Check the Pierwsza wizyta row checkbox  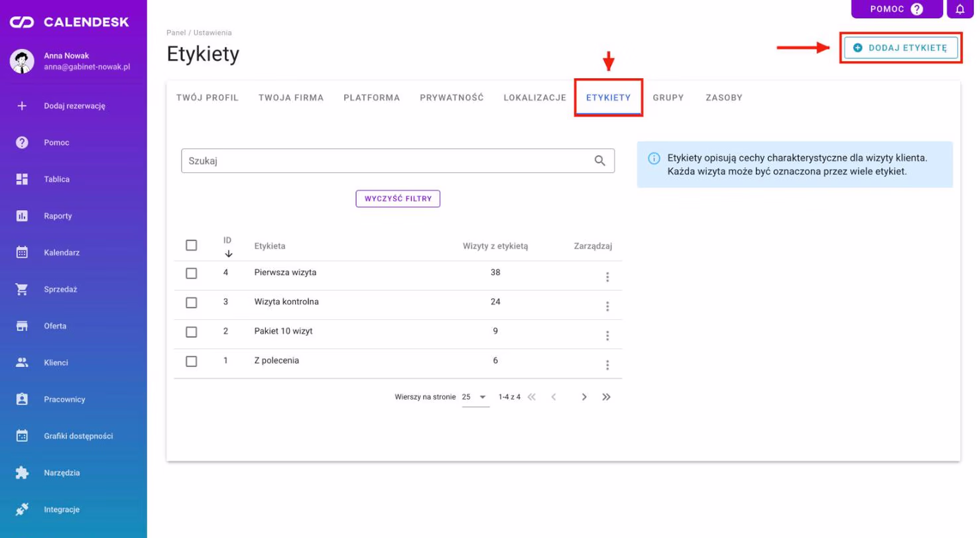tap(192, 273)
